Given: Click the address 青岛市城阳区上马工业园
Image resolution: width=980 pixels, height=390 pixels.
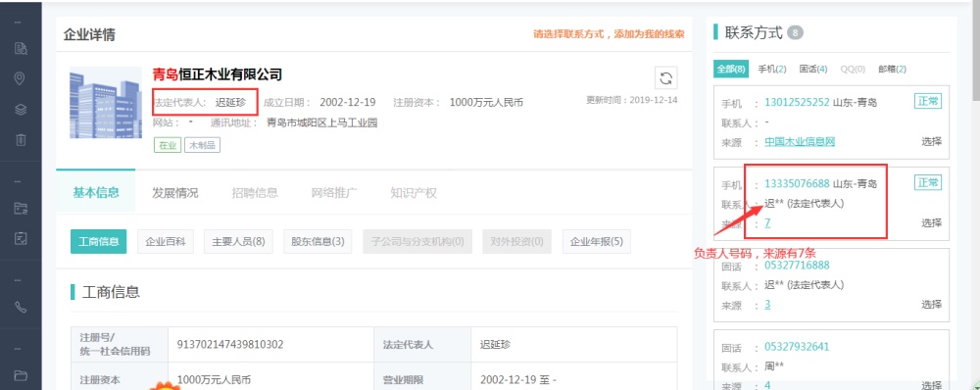Looking at the screenshot, I should (x=322, y=123).
